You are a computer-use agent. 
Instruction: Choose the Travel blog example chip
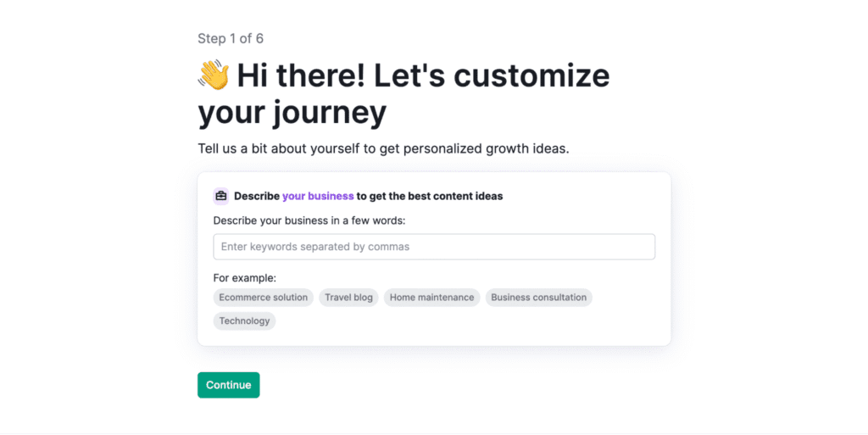(348, 298)
